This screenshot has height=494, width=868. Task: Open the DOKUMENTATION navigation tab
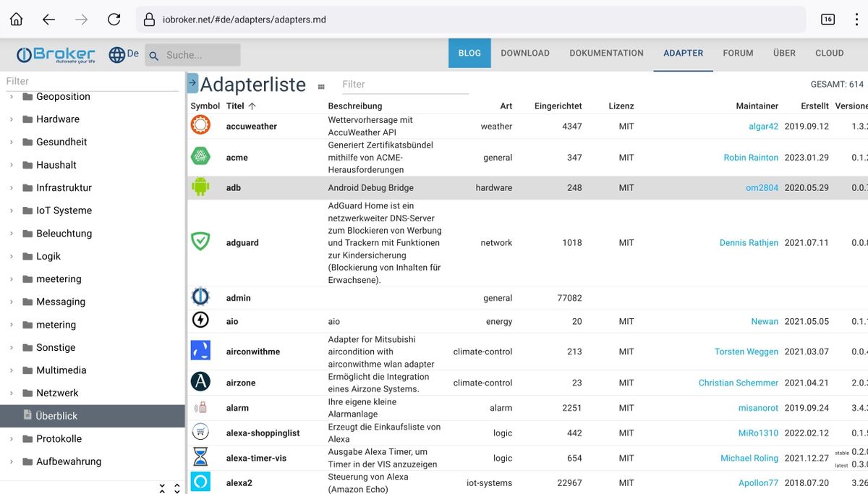(x=606, y=53)
